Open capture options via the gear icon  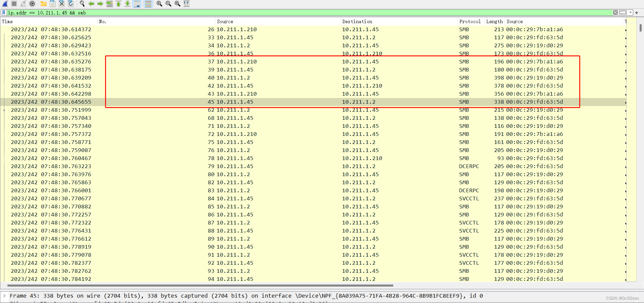point(32,4)
